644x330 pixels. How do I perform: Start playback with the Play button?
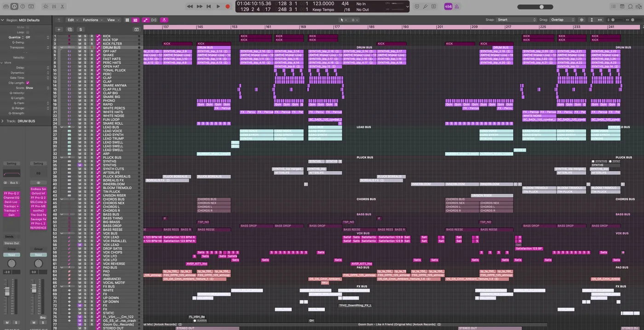click(x=218, y=6)
